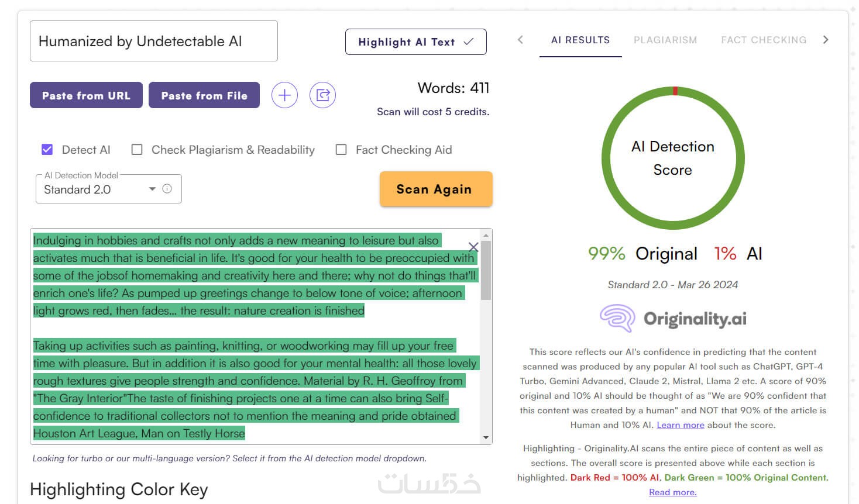Toggle the Highlight AI Text button
This screenshot has height=504, width=859.
[x=415, y=42]
